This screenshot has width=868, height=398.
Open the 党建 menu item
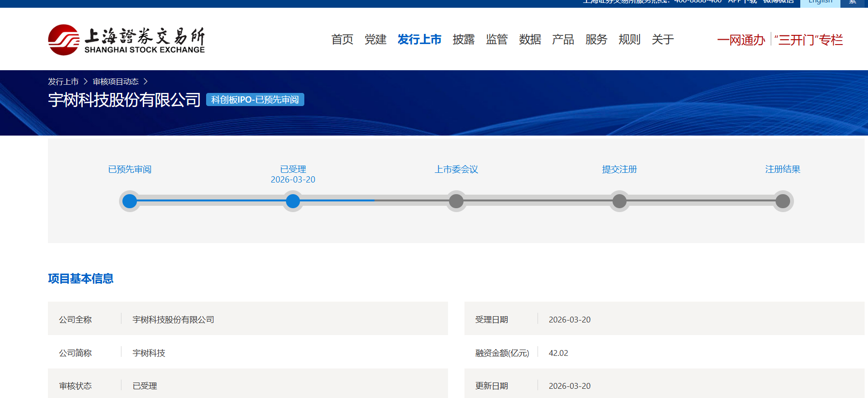tap(375, 40)
